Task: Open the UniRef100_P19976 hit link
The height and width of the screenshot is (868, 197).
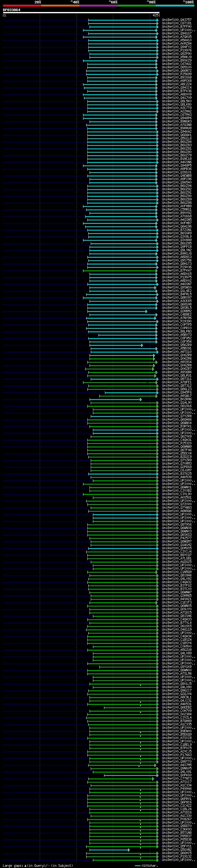Action: click(x=176, y=50)
